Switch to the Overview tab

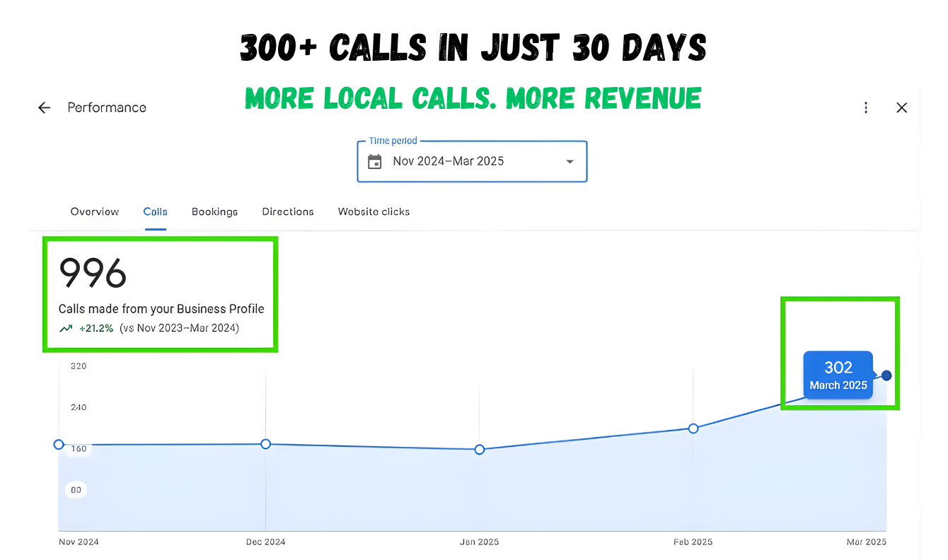pyautogui.click(x=94, y=211)
